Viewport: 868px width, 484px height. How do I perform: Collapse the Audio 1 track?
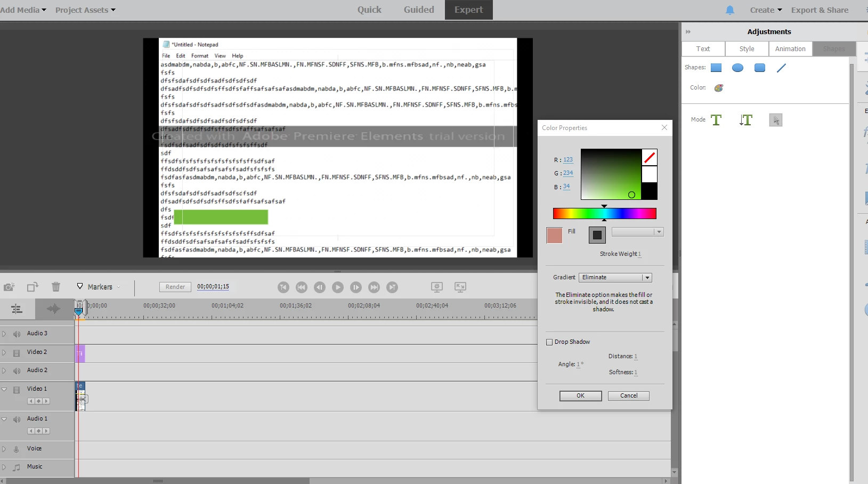(x=4, y=419)
